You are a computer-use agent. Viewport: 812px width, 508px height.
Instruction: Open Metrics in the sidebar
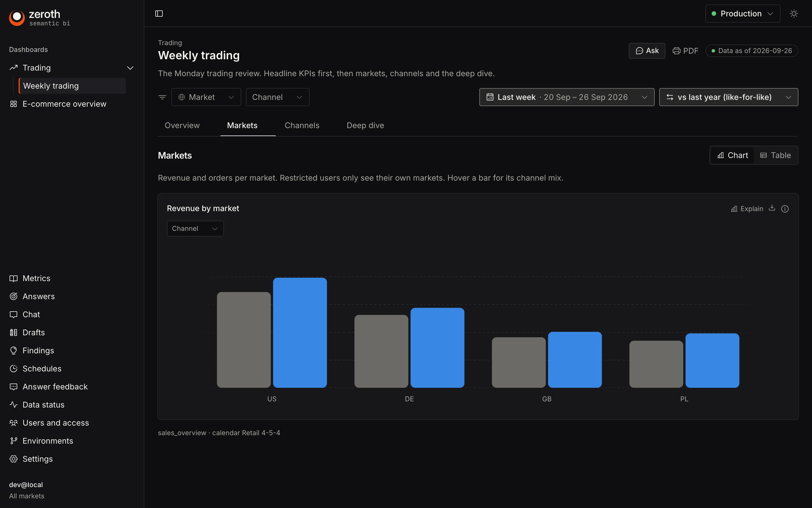(x=72, y=278)
